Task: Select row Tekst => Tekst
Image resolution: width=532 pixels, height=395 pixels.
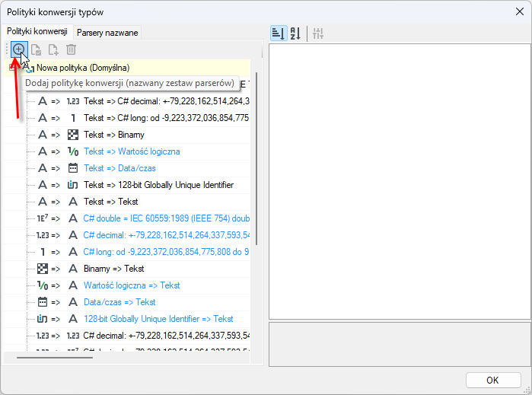Action: point(111,202)
